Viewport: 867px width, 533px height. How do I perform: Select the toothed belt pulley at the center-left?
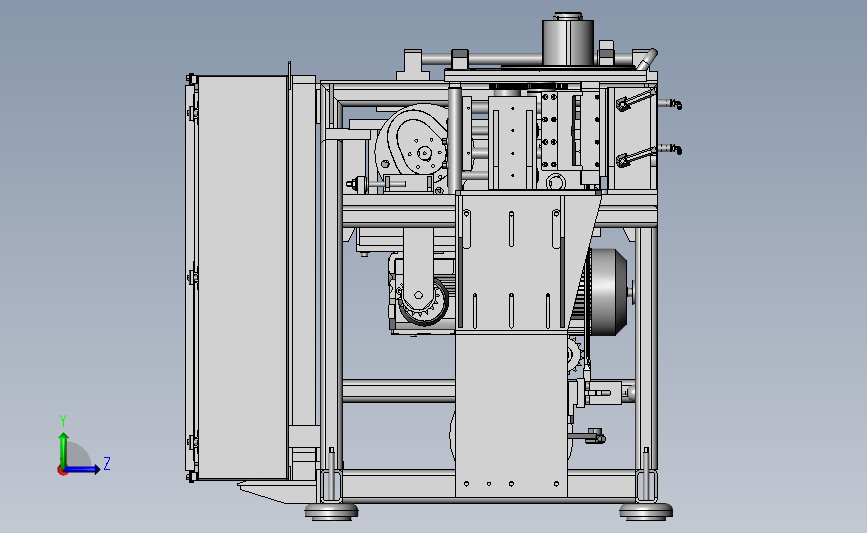point(423,302)
